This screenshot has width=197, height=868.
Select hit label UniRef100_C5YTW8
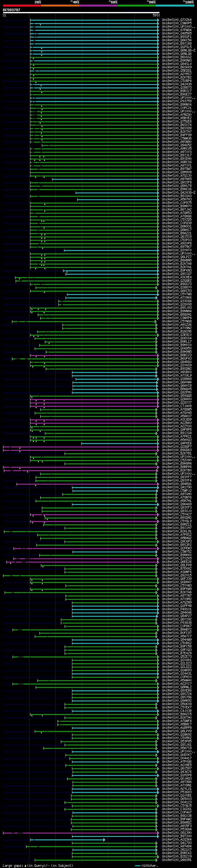(177, 294)
